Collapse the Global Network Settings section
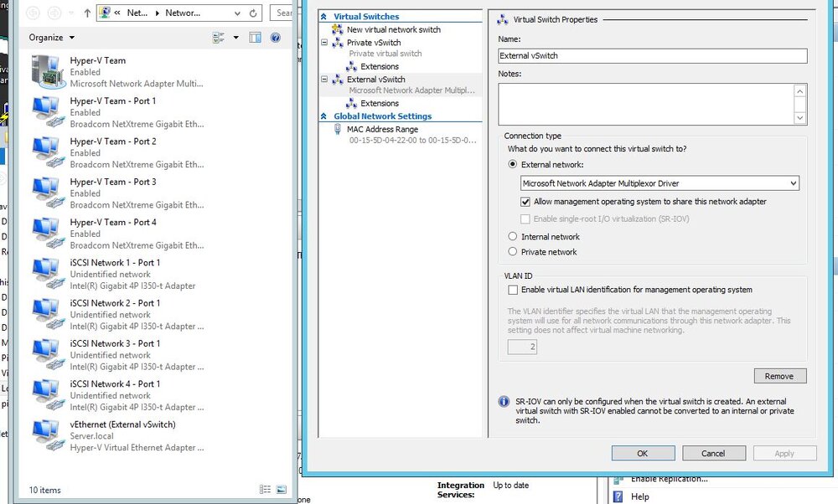The width and height of the screenshot is (838, 504). (x=323, y=116)
